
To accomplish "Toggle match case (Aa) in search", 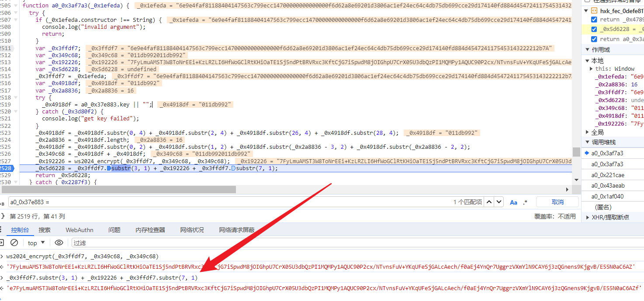I will pos(514,202).
